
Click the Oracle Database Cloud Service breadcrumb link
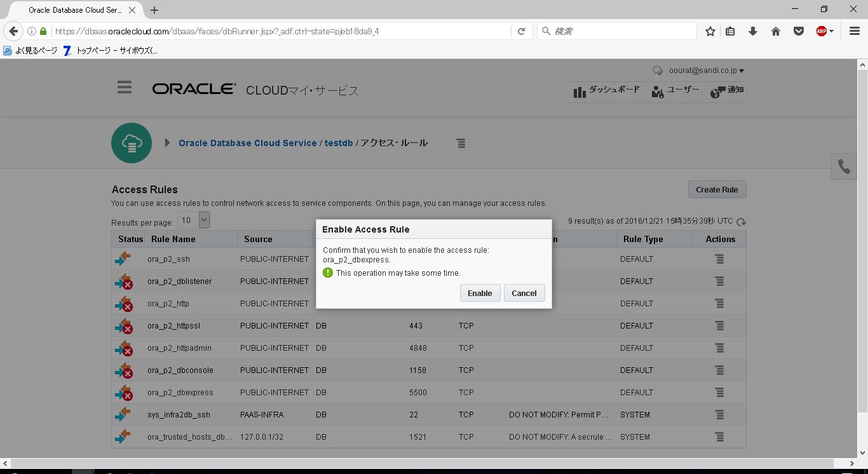coord(248,143)
